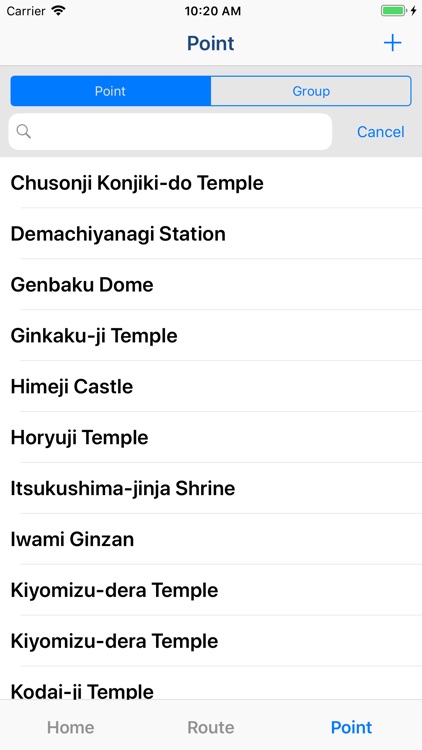The image size is (422, 750).
Task: Cancel the search
Action: 381,132
